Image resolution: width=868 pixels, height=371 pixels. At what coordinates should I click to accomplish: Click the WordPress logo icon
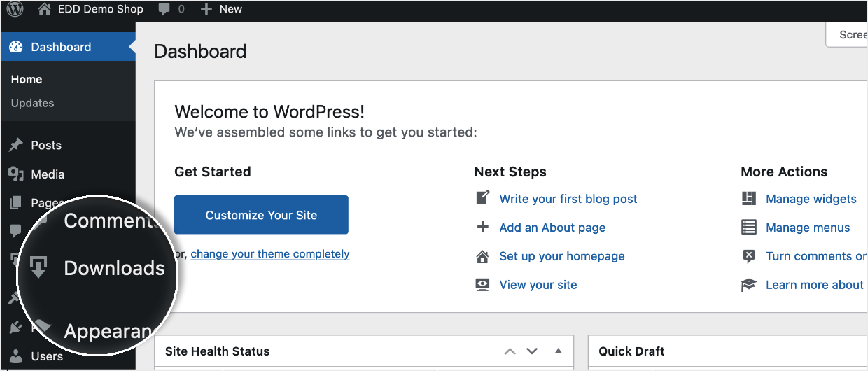pyautogui.click(x=15, y=10)
